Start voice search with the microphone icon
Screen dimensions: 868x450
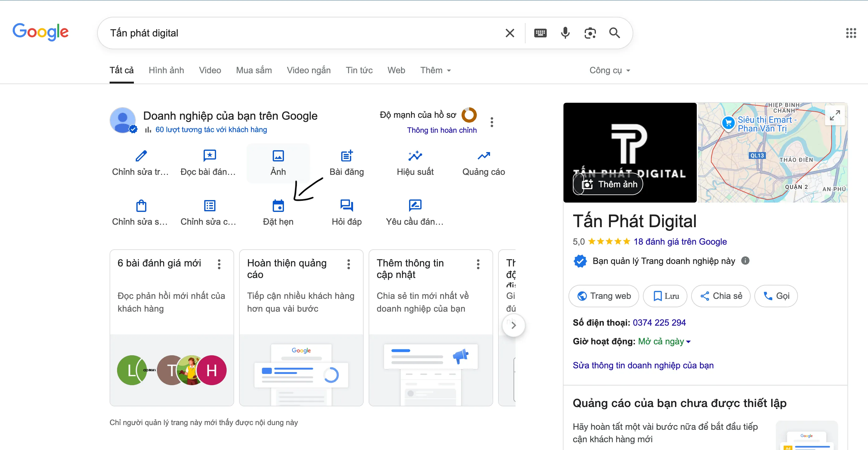[x=565, y=33]
